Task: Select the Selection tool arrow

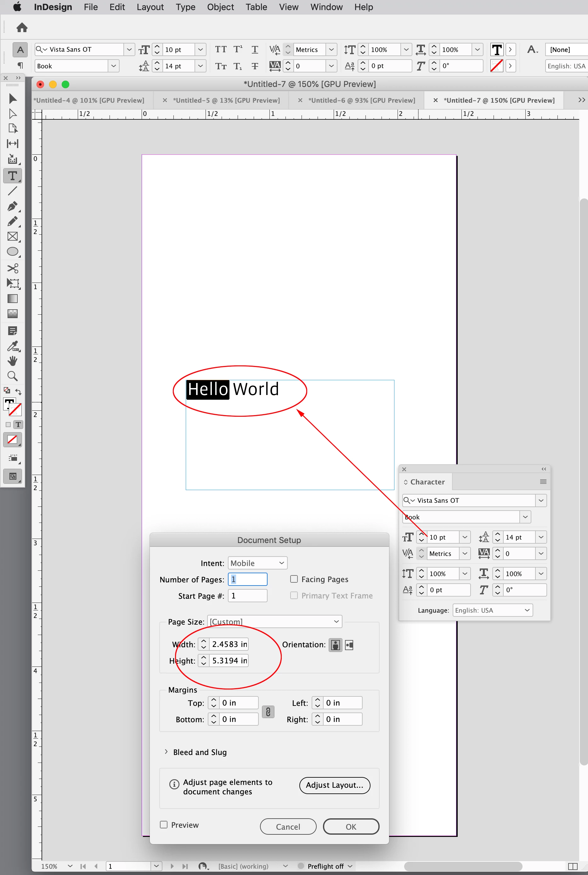Action: 12,98
